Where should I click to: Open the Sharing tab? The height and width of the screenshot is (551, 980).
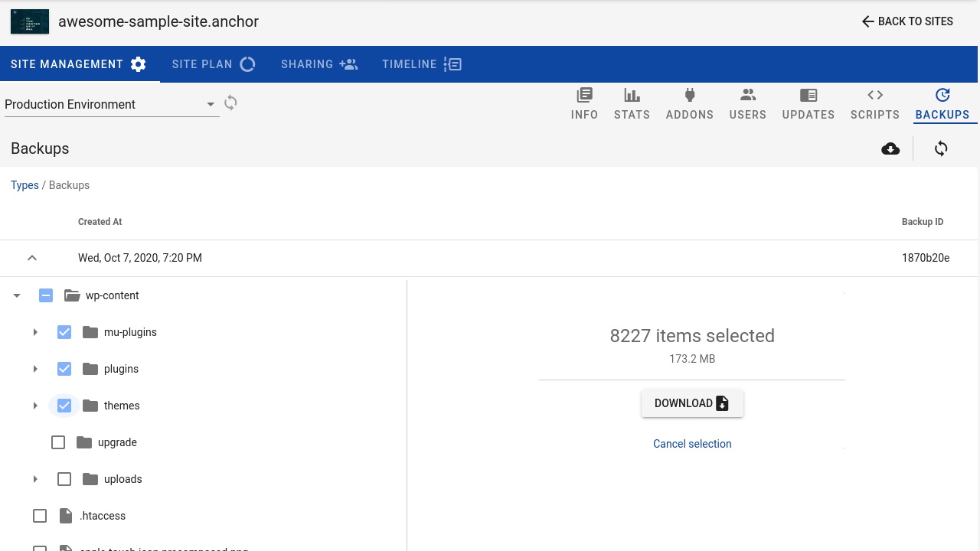[x=319, y=64]
